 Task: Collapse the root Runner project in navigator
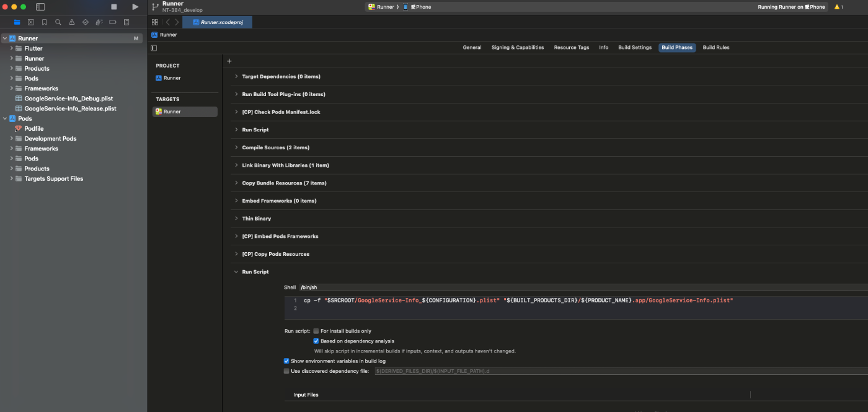5,38
